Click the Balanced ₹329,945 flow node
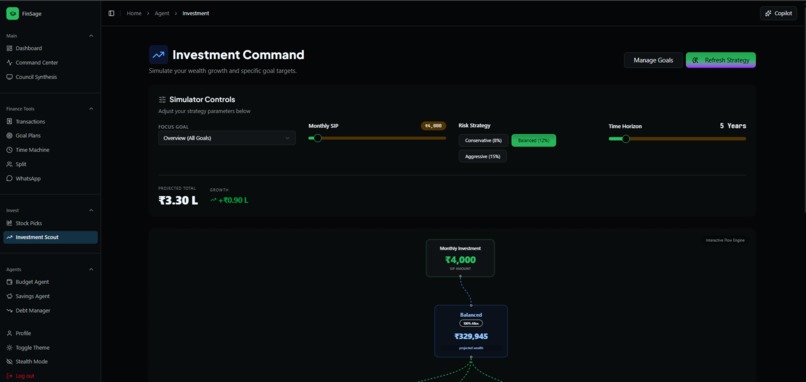Image resolution: width=806 pixels, height=382 pixels. pos(471,331)
